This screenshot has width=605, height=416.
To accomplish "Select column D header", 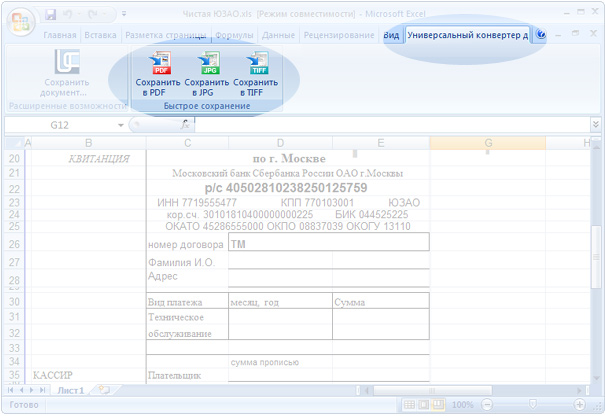I will (x=281, y=143).
